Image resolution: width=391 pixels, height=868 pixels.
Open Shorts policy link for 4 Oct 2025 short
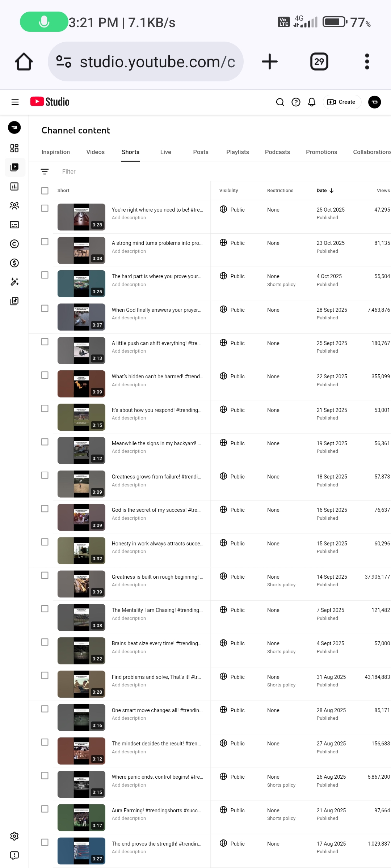coord(281,285)
